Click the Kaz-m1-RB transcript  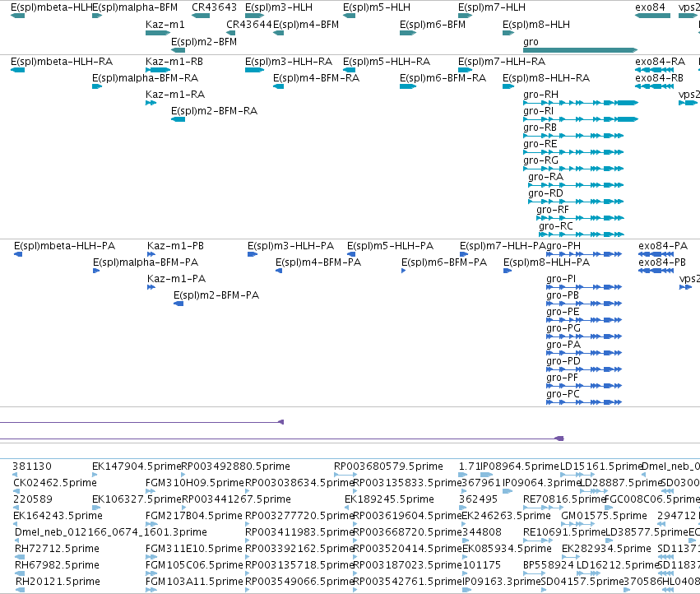pos(158,70)
